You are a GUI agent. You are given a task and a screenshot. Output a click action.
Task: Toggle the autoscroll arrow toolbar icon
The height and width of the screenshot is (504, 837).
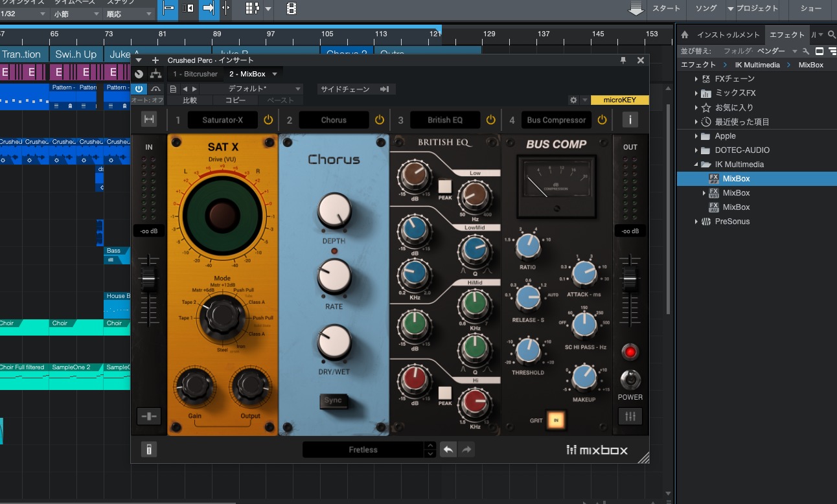click(x=209, y=8)
